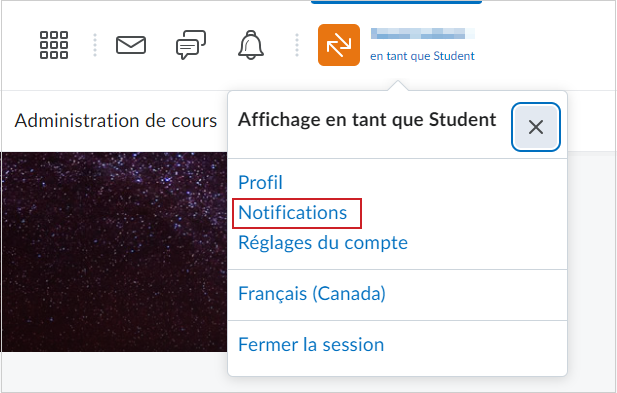Viewport: 617px width, 393px height.
Task: Click the dotted separator after the waffle icon
Action: coord(95,45)
